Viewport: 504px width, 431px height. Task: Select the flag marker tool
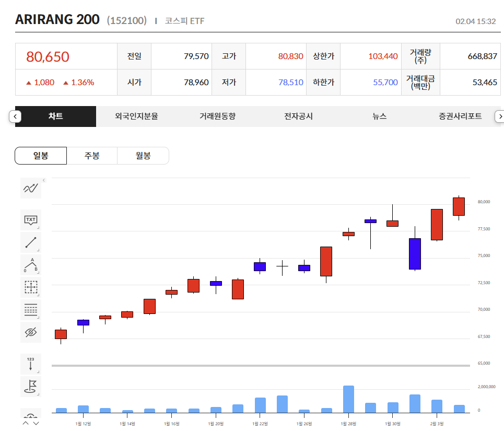click(31, 386)
